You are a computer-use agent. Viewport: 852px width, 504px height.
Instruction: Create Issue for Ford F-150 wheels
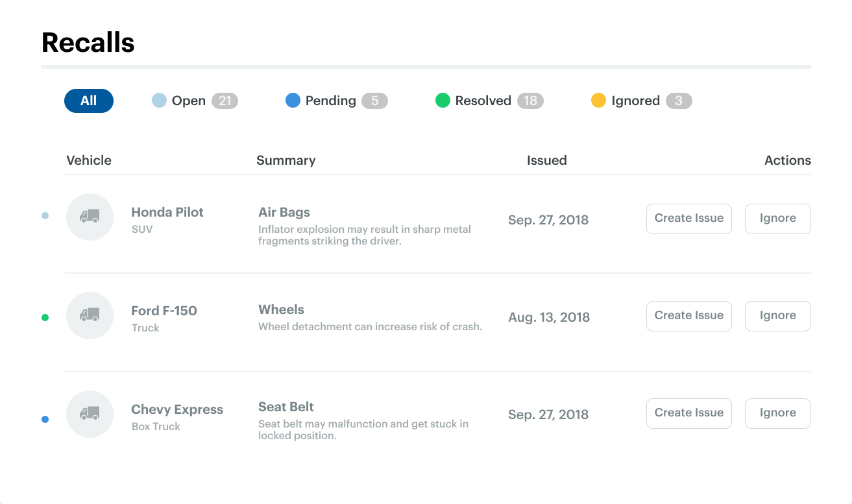coord(688,316)
